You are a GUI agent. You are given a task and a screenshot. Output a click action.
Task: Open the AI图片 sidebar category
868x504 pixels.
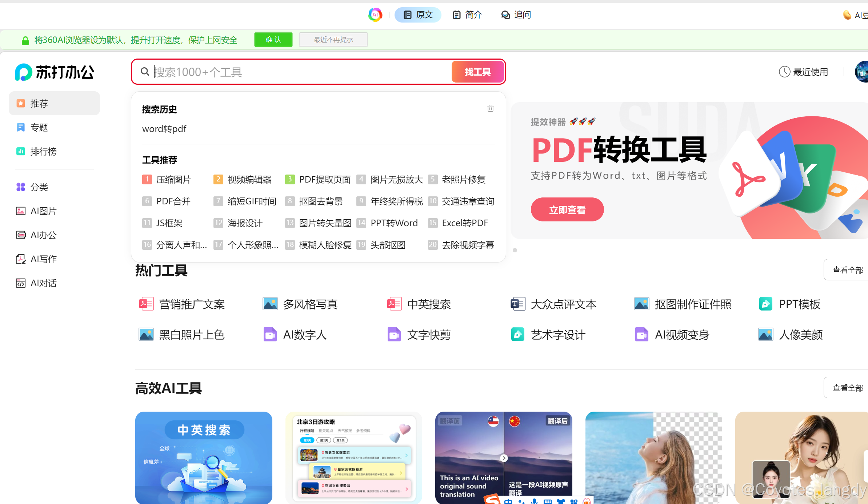click(43, 211)
